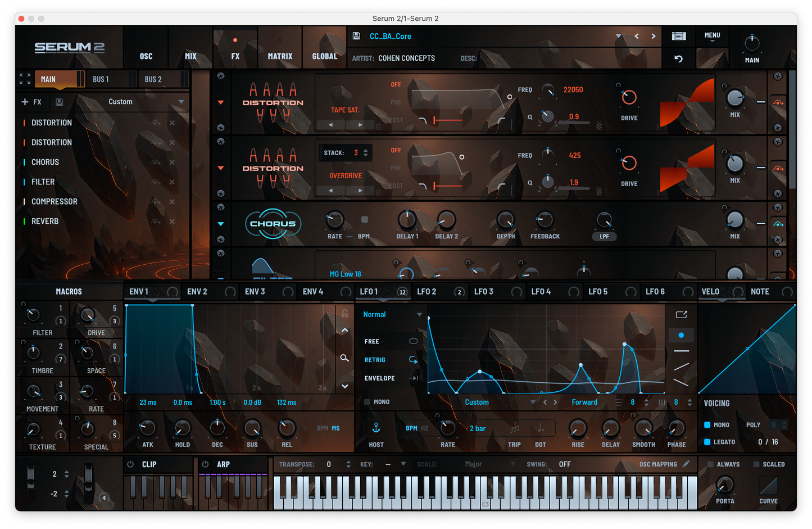Click the undo arrow icon

pos(678,58)
